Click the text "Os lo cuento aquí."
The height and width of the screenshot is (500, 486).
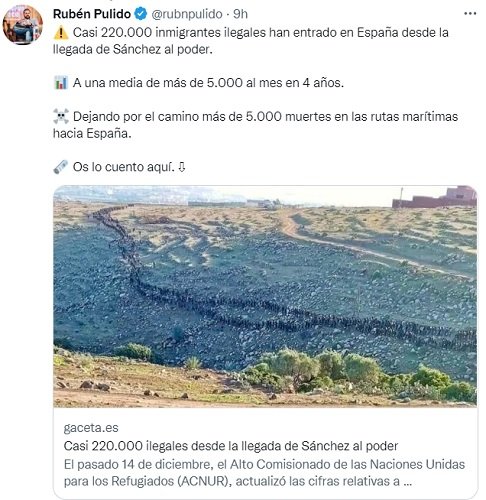click(124, 167)
